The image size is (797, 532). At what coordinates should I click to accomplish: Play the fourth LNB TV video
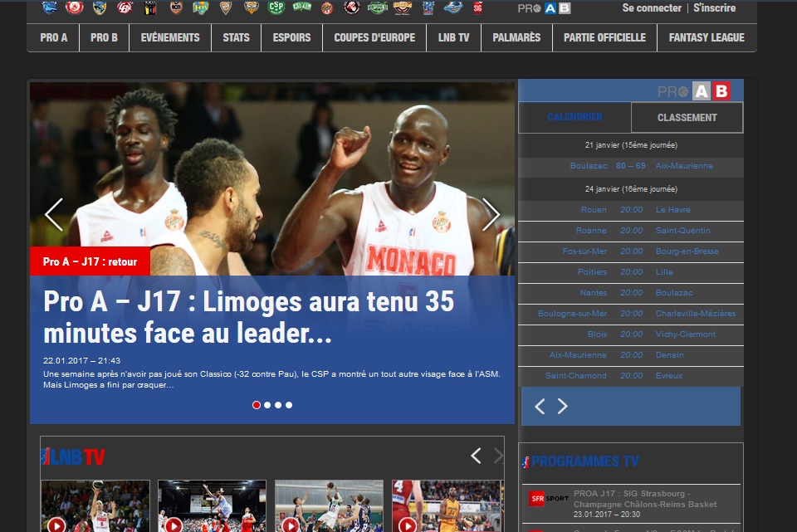(408, 525)
